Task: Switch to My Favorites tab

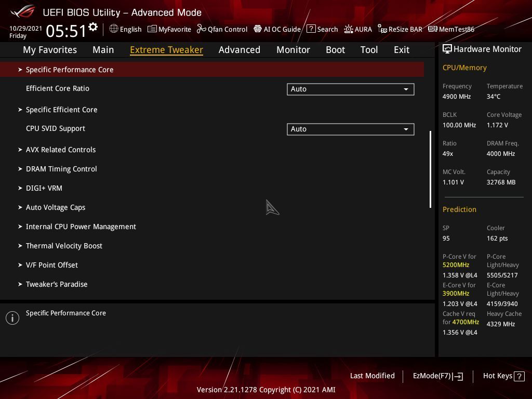Action: 50,50
